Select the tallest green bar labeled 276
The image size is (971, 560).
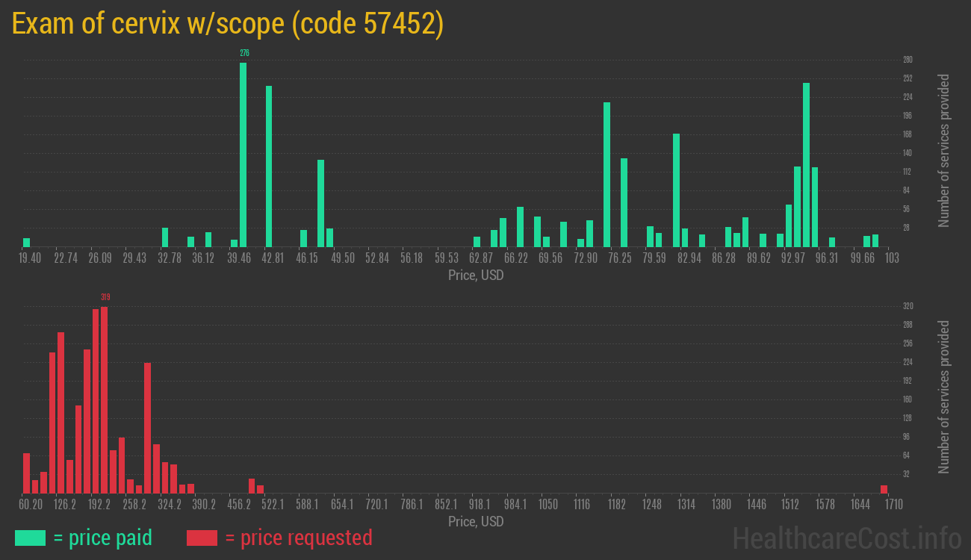coord(243,154)
